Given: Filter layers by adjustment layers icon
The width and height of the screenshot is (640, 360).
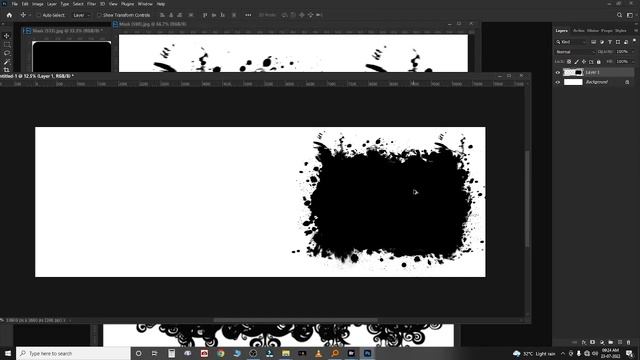Looking at the screenshot, I should pos(602,42).
